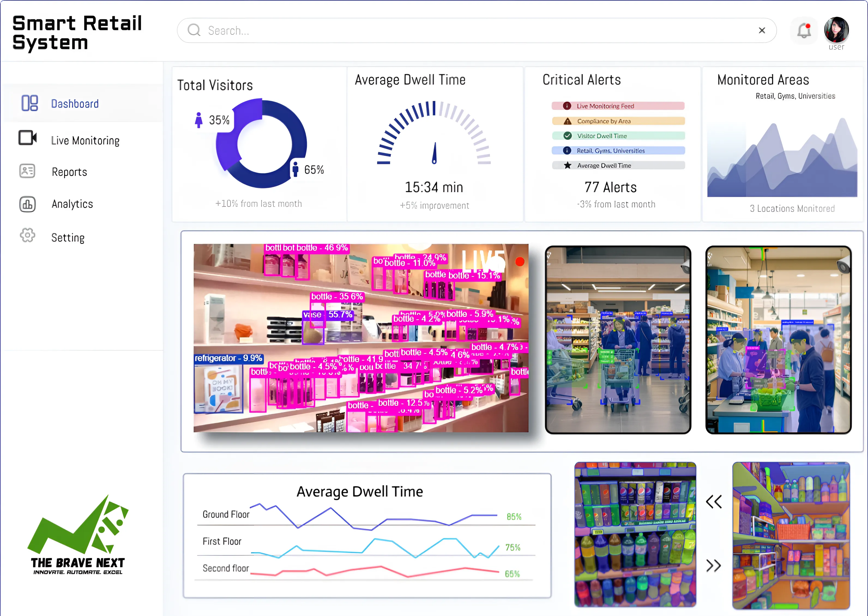This screenshot has width=868, height=616.
Task: Click the star icon on Average Dwell Time alert
Action: point(567,165)
